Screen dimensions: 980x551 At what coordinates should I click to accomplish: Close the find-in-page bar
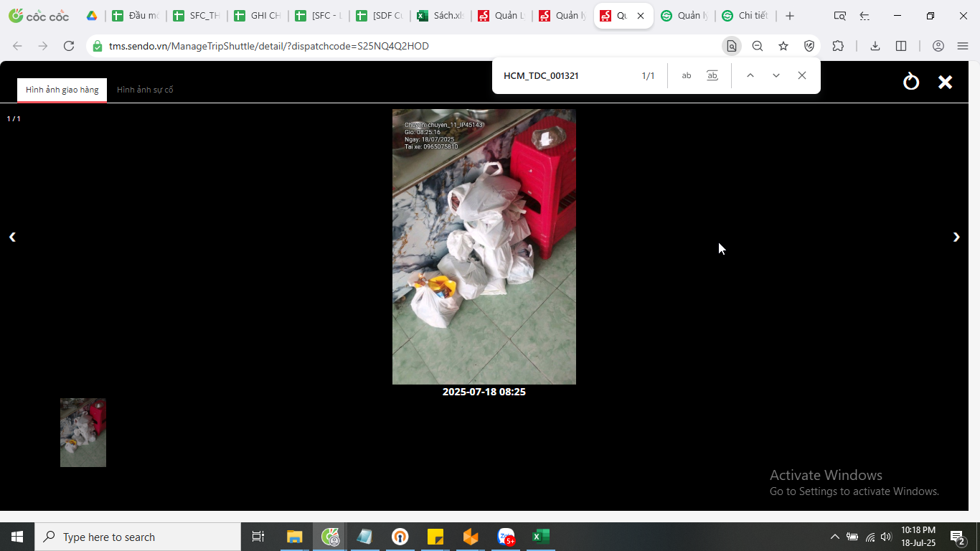(x=802, y=75)
